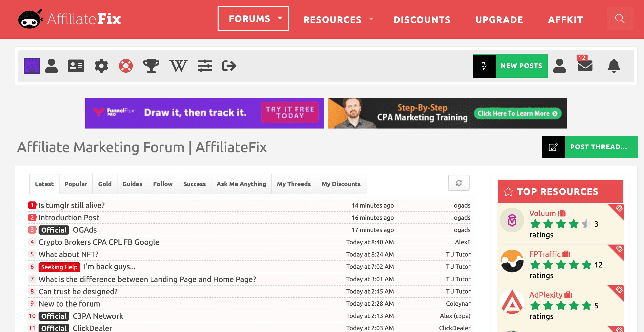Click the lifebuoy help icon
Viewport: 644px width, 332px height.
point(126,66)
